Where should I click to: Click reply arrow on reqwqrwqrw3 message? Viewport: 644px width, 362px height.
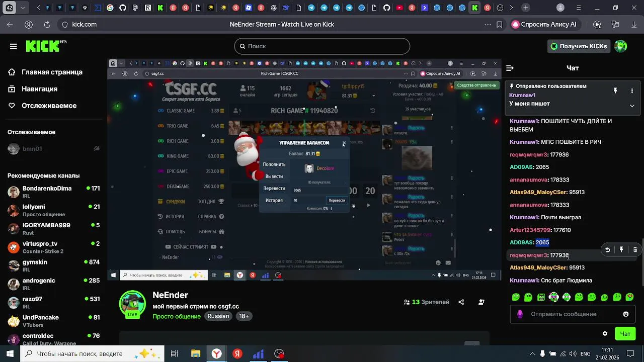[608, 250]
